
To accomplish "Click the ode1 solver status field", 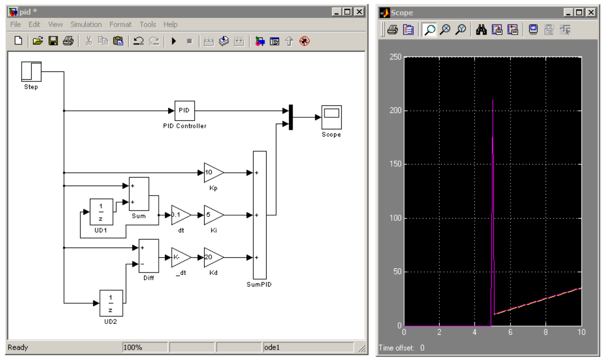I will pyautogui.click(x=308, y=347).
